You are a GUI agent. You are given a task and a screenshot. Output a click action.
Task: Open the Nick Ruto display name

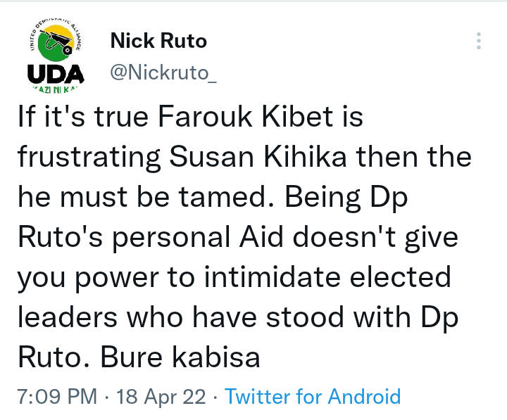158,42
